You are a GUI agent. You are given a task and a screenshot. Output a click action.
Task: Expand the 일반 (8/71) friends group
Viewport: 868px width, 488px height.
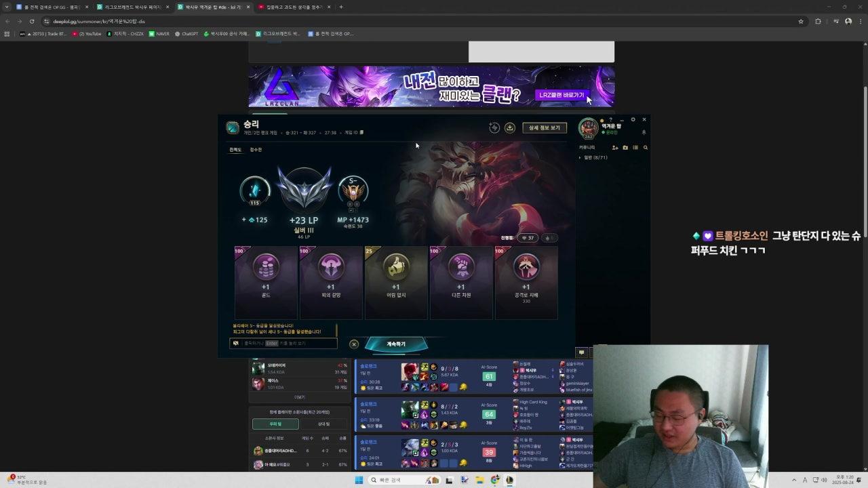[593, 157]
